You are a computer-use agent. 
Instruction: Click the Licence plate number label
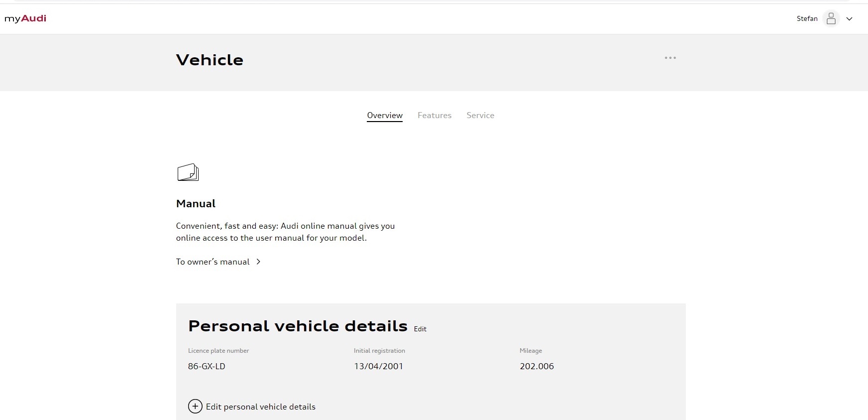(218, 351)
